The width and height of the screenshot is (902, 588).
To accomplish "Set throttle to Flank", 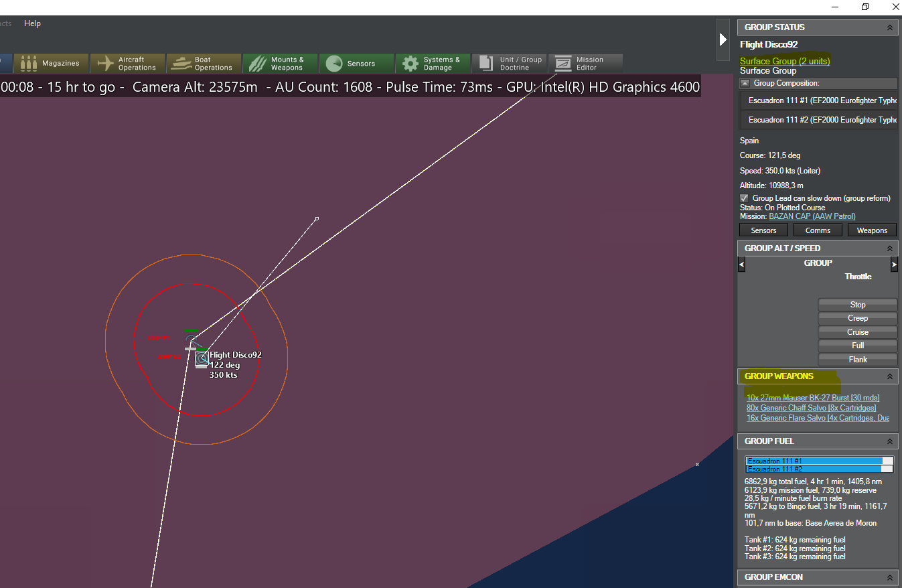I will point(858,360).
